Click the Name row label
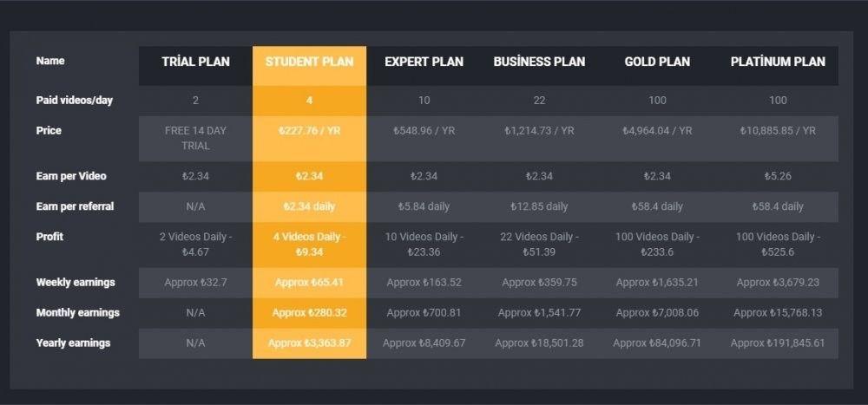 [x=50, y=62]
